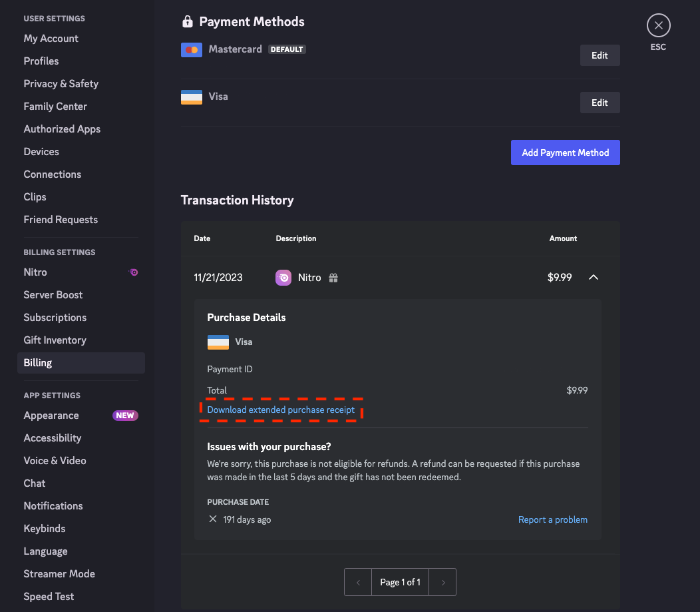Click the DEFAULT badge next to Mastercard
Image resolution: width=700 pixels, height=612 pixels.
287,49
